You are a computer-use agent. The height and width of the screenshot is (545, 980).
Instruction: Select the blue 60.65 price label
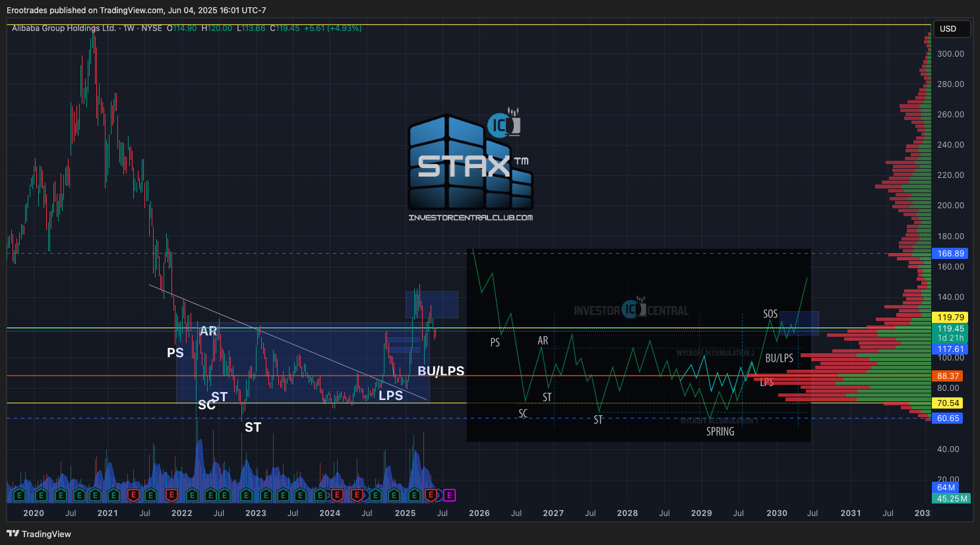coord(948,418)
